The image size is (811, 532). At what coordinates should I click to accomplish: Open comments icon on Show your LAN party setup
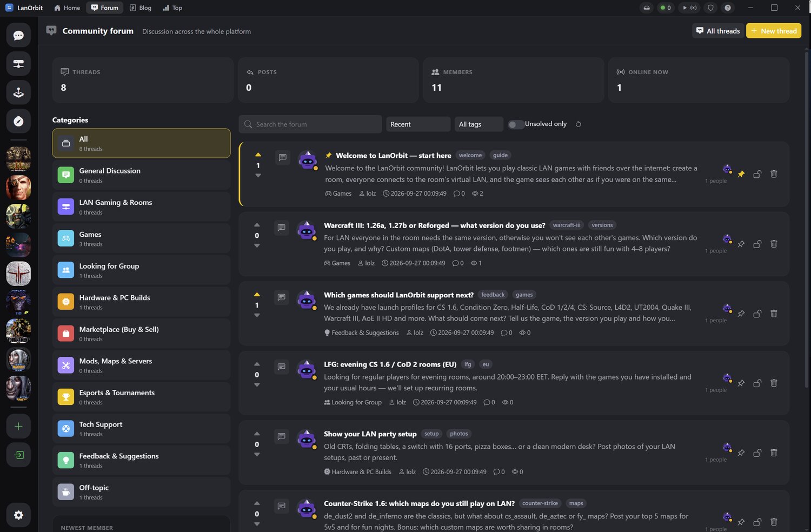coord(281,436)
